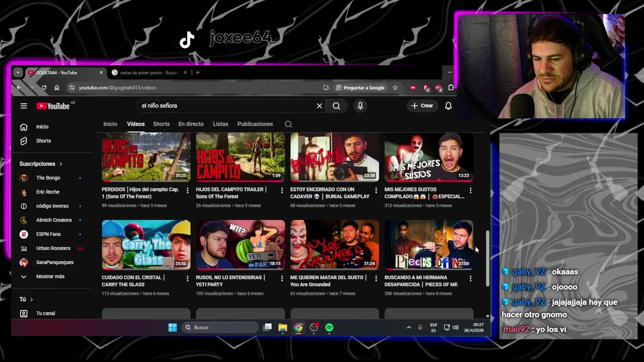Run the search with the magnifier button
This screenshot has width=644, height=362.
point(336,106)
